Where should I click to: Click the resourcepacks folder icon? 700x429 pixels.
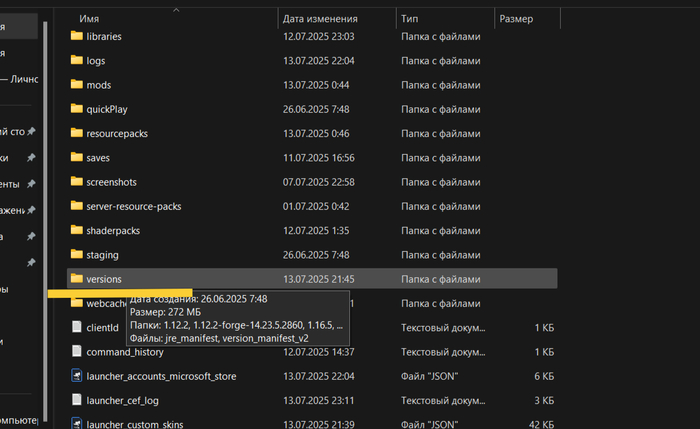pyautogui.click(x=76, y=133)
